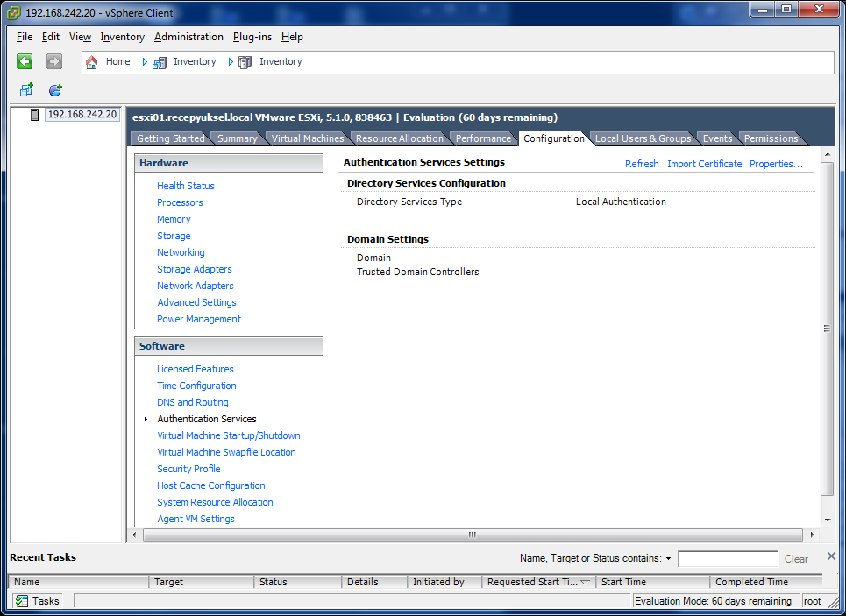The image size is (846, 616).
Task: Click the host server icon in tree
Action: pos(34,115)
